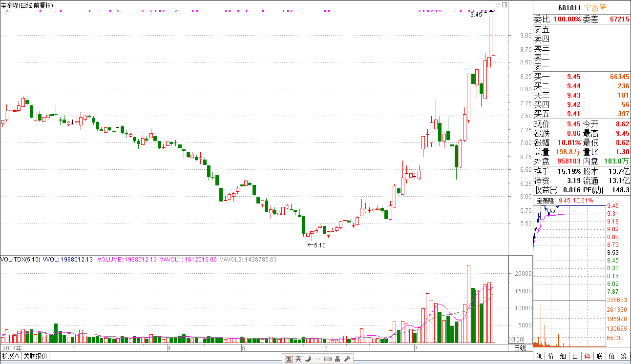The image size is (631, 364).
Task: Click the tallest red volume bar
Action: (x=468, y=304)
